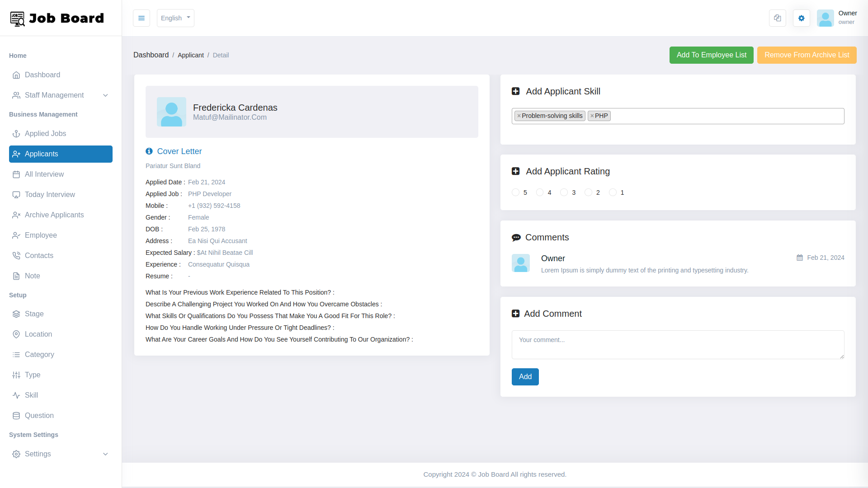Open the Contacts section
Screen dimensions: 868x488
coord(39,255)
